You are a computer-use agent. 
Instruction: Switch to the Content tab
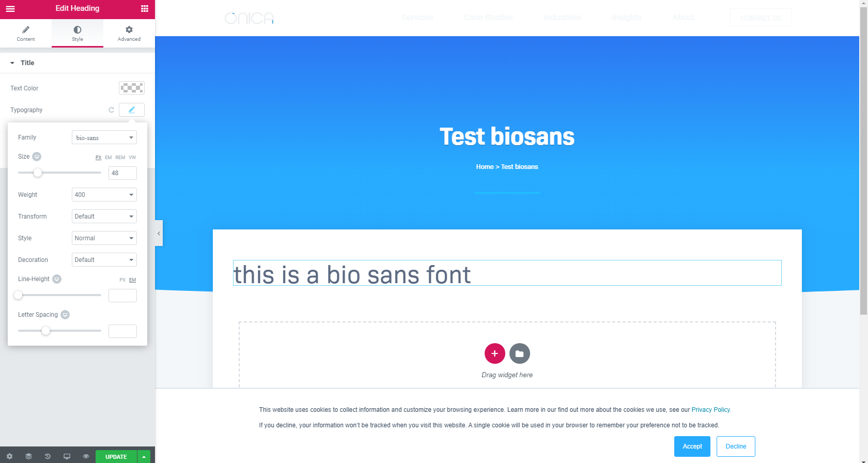click(x=26, y=34)
